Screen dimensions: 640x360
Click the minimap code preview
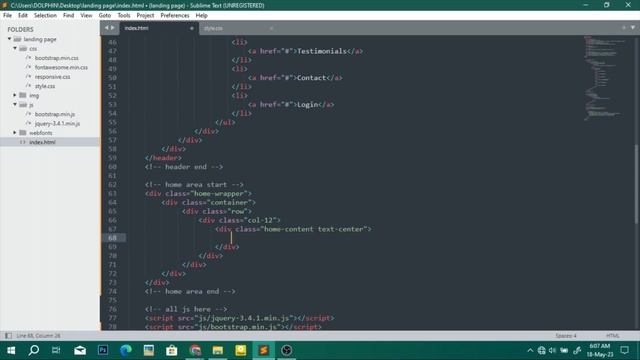604,78
